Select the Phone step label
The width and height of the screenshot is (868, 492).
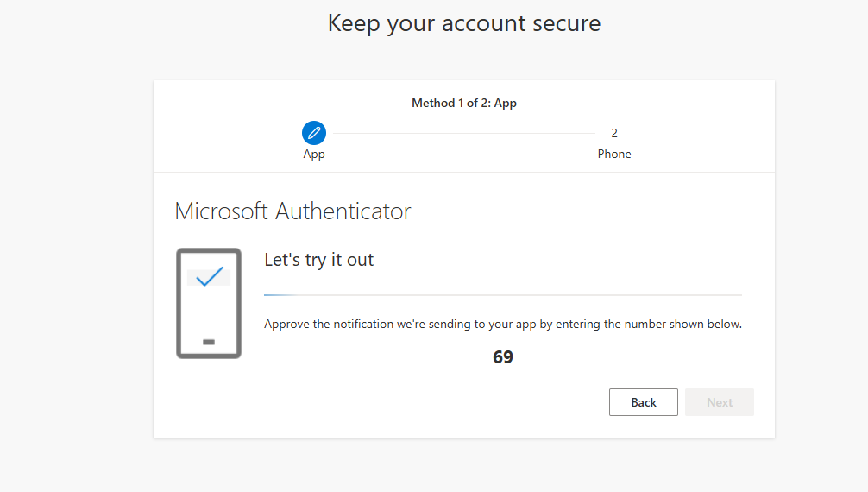tap(614, 154)
